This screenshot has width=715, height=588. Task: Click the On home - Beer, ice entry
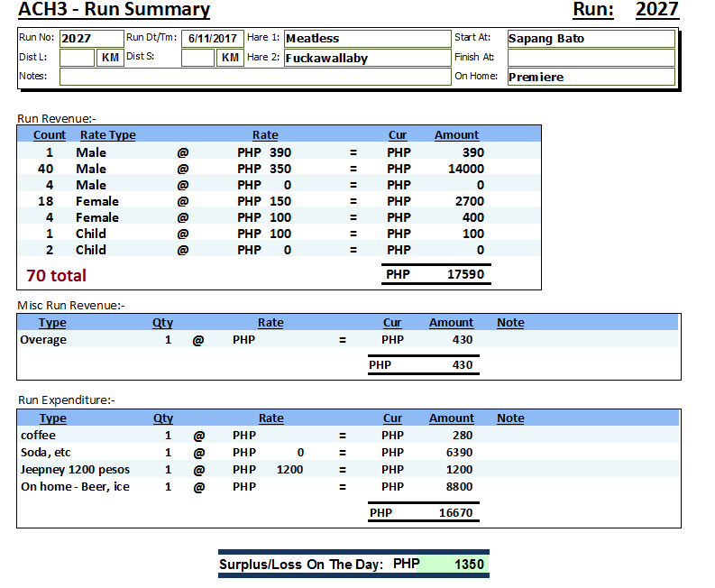point(75,487)
